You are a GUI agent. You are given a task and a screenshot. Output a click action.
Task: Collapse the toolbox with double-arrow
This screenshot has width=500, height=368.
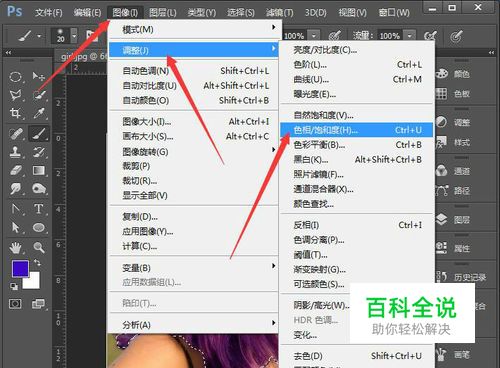[8, 53]
